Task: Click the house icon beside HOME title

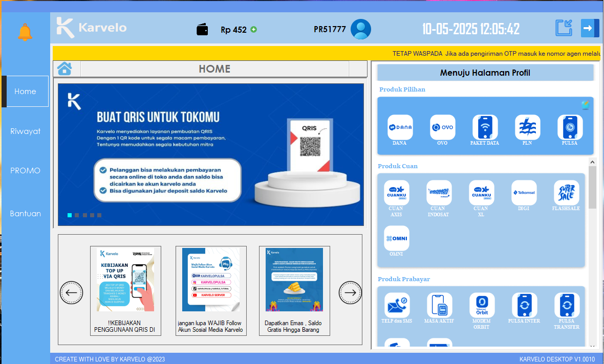Action: tap(64, 69)
